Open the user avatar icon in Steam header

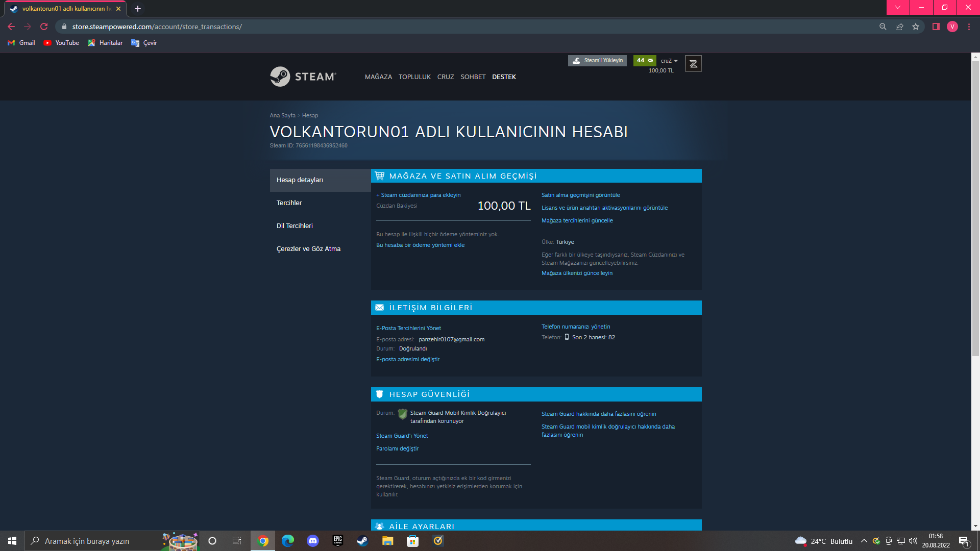pyautogui.click(x=693, y=64)
